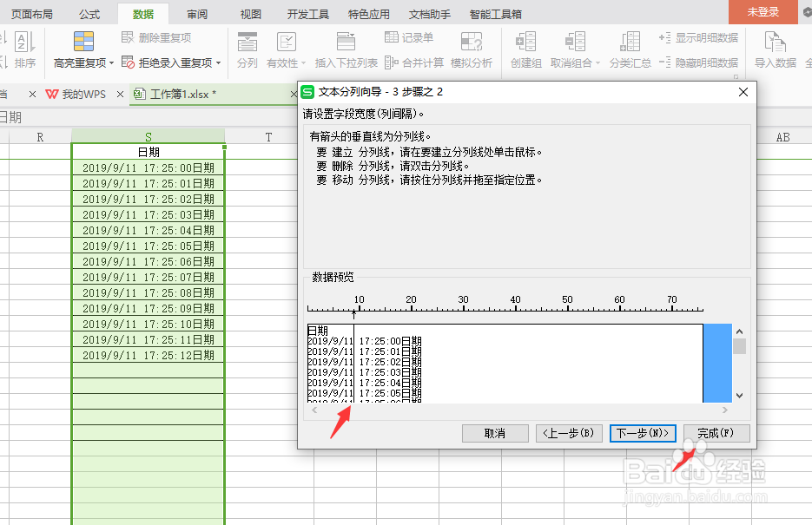812x525 pixels.
Task: Click the preview vertical scrollbar down arrow
Action: (739, 395)
